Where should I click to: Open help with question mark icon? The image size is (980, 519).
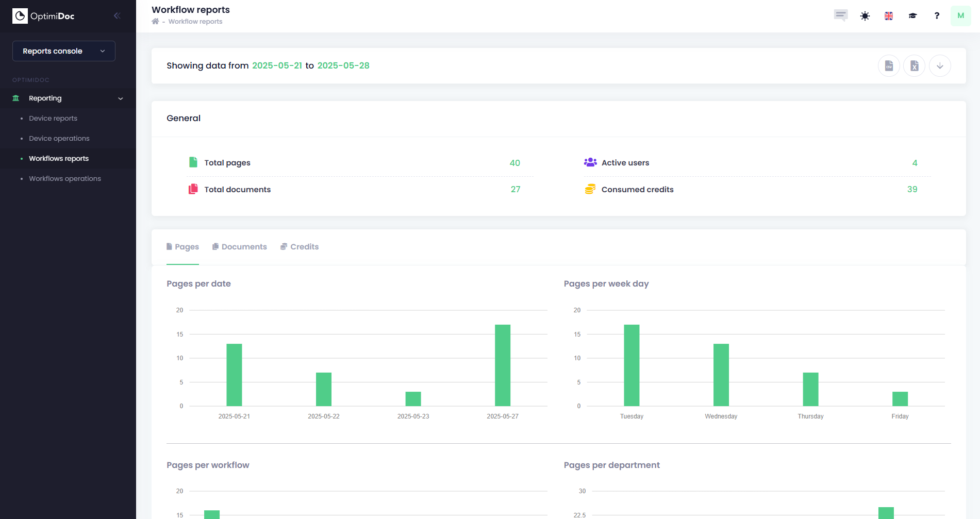937,15
